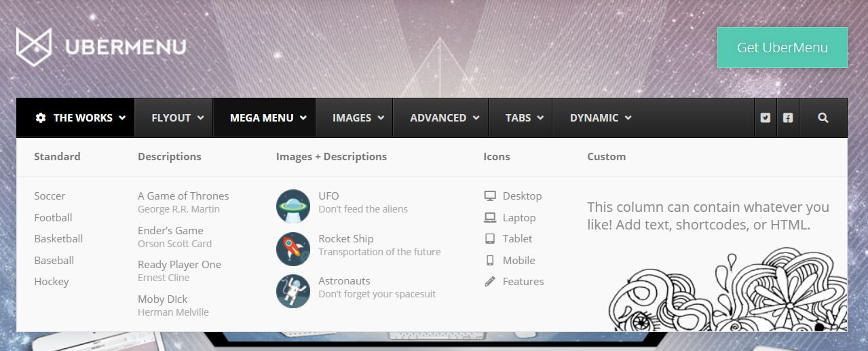
Task: Open A Game of Thrones link
Action: [183, 196]
